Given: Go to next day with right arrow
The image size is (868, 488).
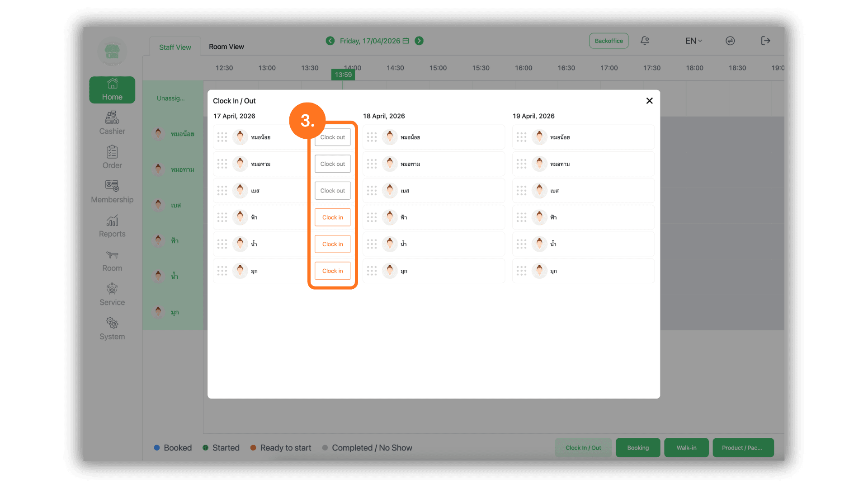Looking at the screenshot, I should pos(419,41).
